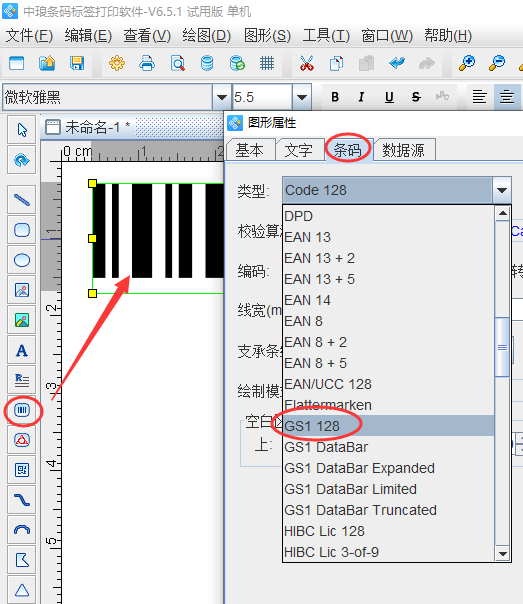
Task: Switch to the 文字 tab
Action: 298,150
